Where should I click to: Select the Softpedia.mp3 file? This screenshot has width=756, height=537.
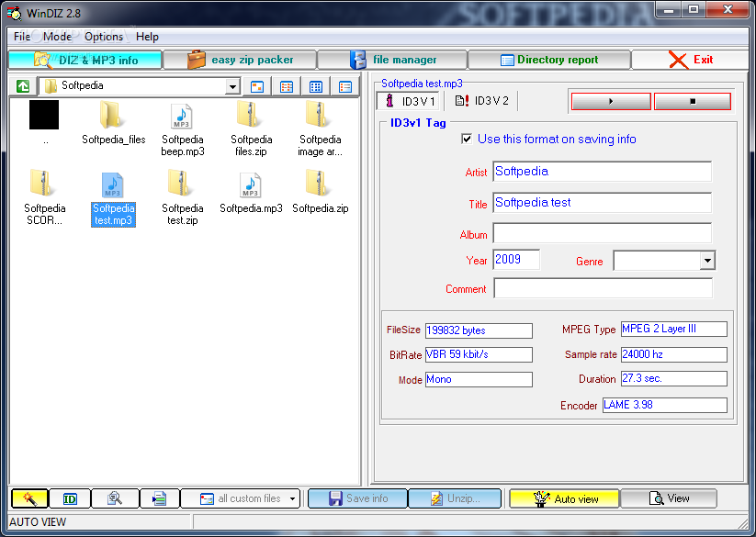251,193
